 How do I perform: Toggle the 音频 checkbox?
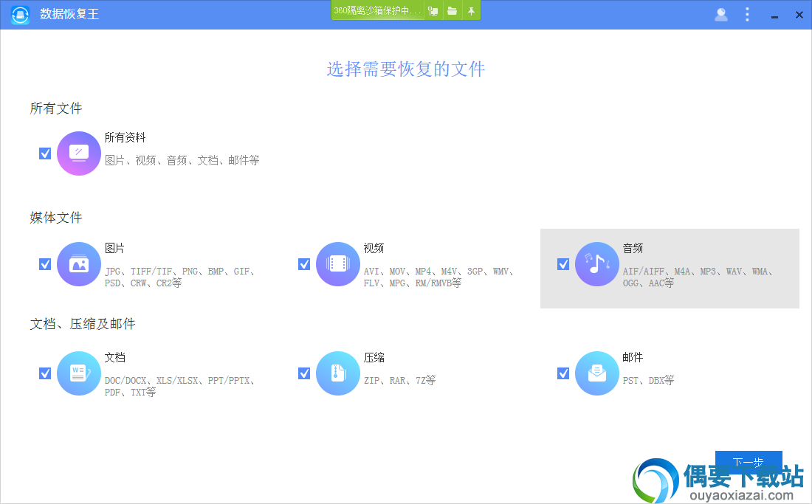click(x=563, y=264)
